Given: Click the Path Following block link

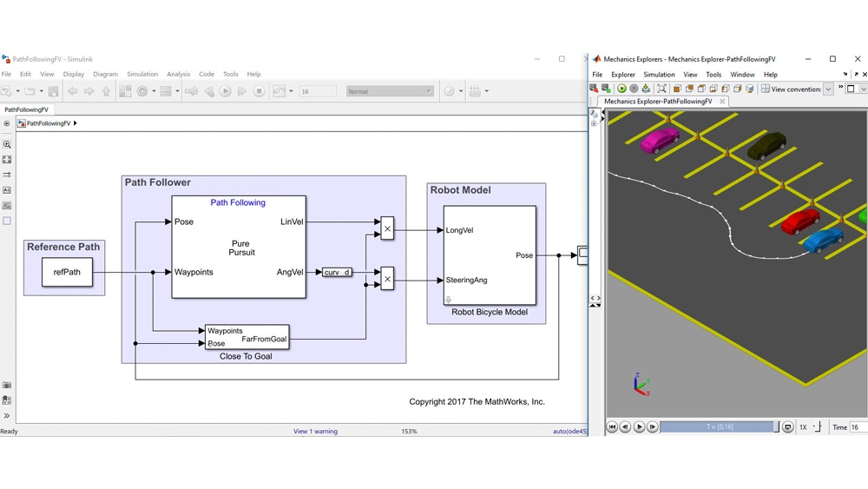Looking at the screenshot, I should tap(238, 203).
